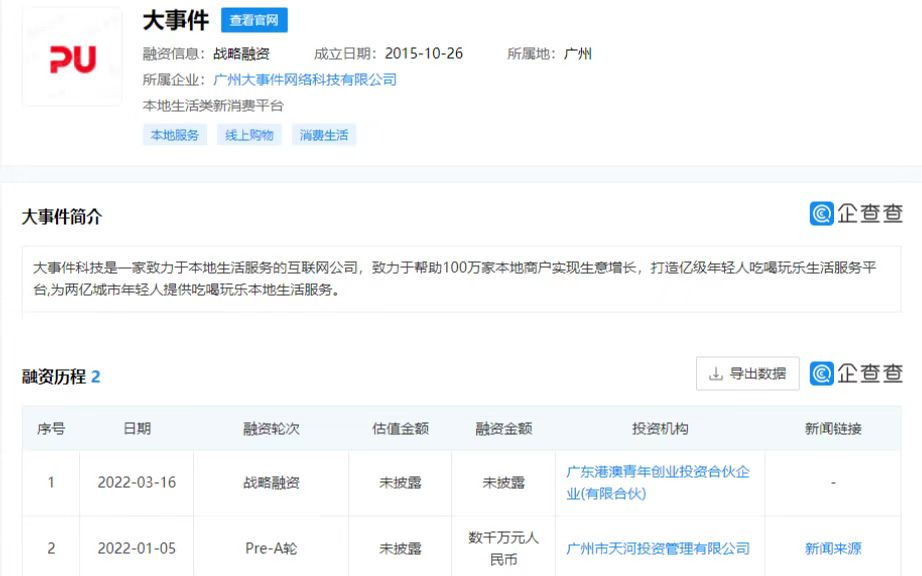Click the company introduction paragraph

[x=462, y=279]
